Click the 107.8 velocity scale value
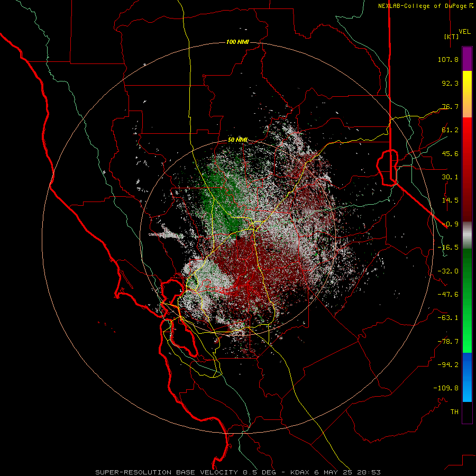This screenshot has height=476, width=476. 448,59
